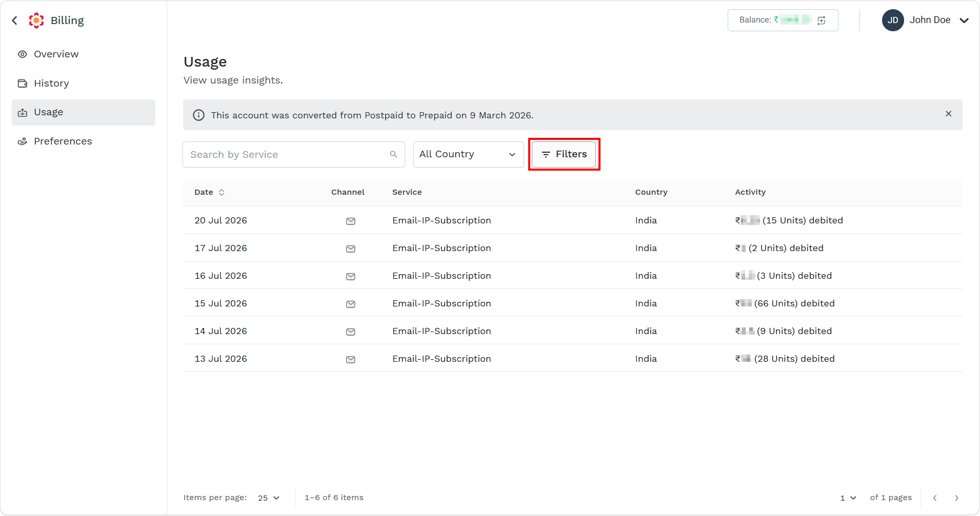Refresh the balance using the refresh icon
This screenshot has height=516, width=980.
[822, 20]
